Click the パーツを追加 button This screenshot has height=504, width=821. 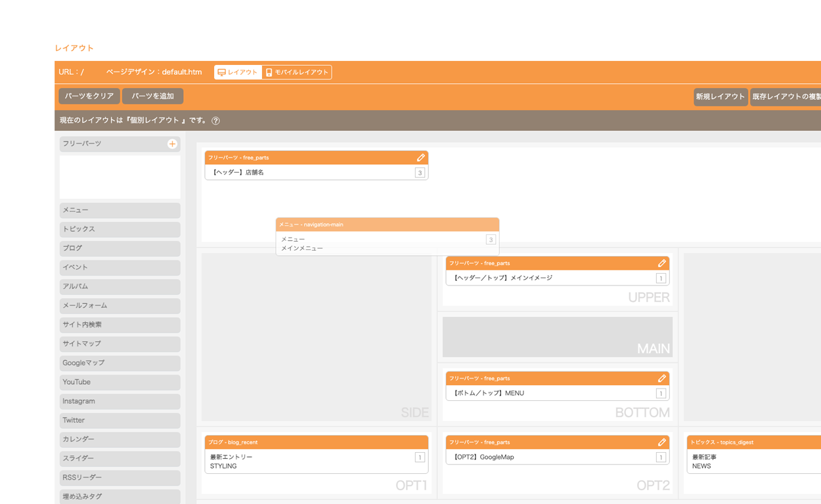(x=152, y=96)
